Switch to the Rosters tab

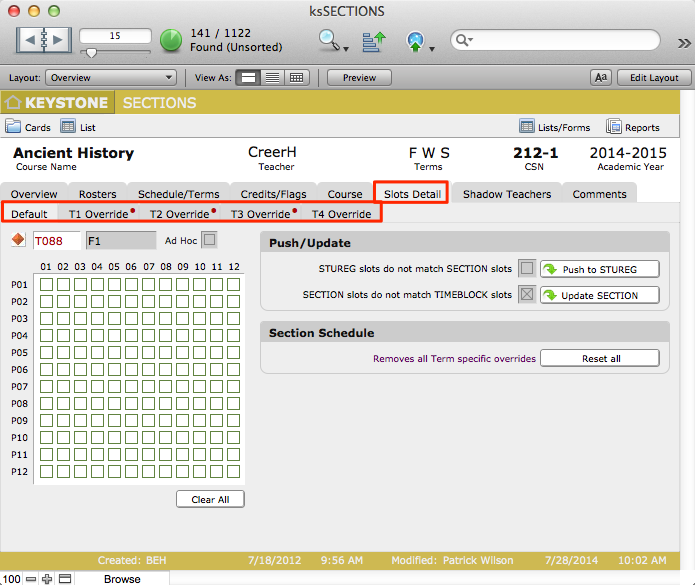pos(97,194)
